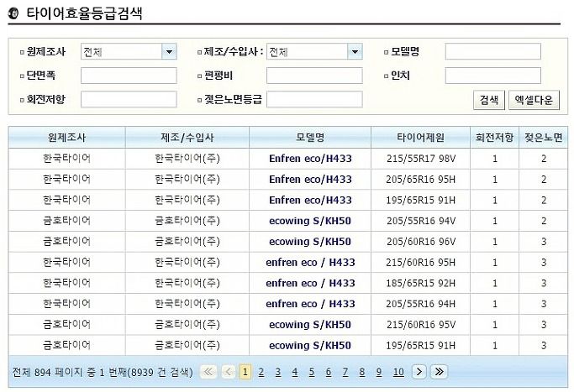This screenshot has width=574, height=392.
Task: Click the 편평비 input field
Action: coord(314,76)
